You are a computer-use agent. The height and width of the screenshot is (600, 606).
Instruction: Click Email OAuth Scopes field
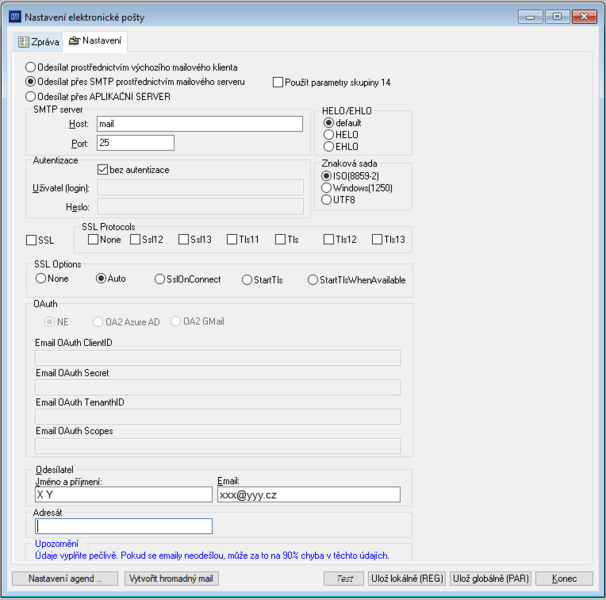(x=218, y=446)
